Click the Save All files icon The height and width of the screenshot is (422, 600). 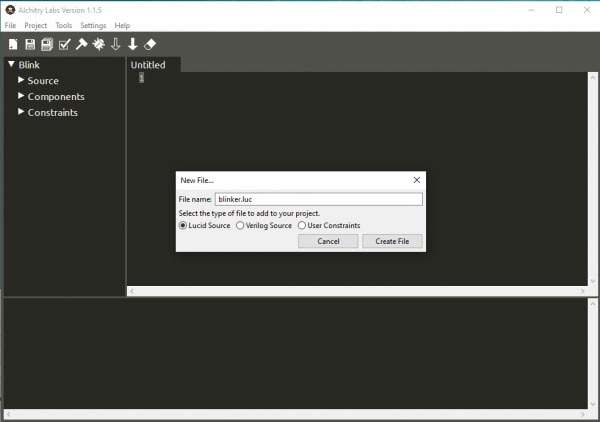pos(47,44)
